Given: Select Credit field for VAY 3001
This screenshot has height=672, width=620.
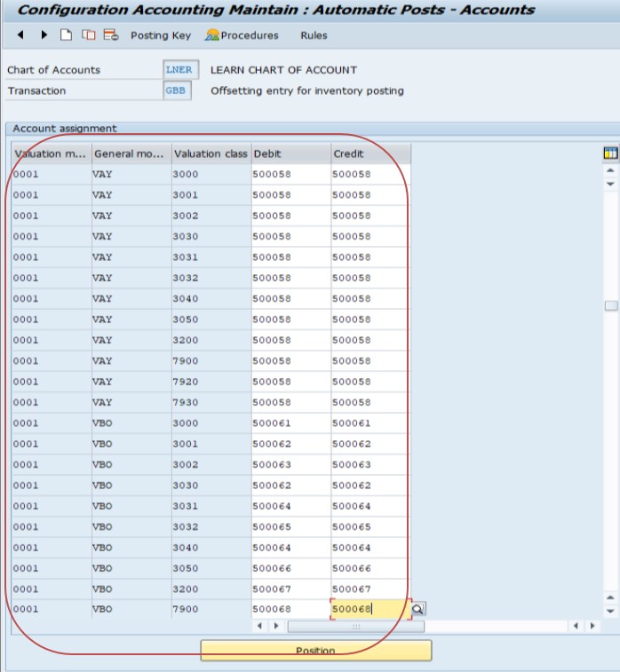Looking at the screenshot, I should [370, 195].
